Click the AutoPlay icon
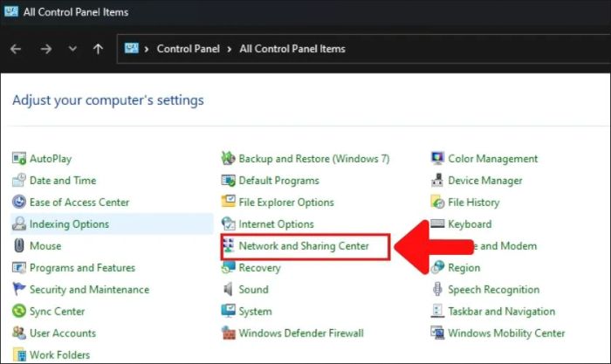This screenshot has width=611, height=364. pyautogui.click(x=19, y=159)
